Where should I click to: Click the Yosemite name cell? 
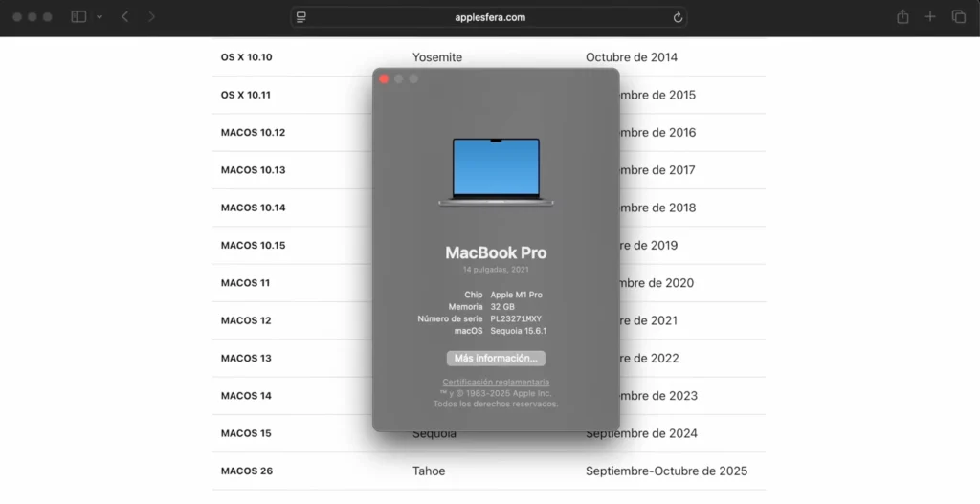click(x=437, y=57)
